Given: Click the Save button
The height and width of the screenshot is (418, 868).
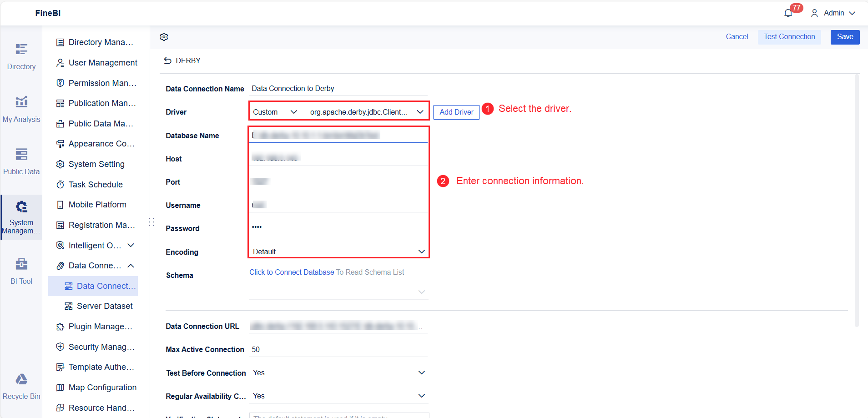Looking at the screenshot, I should click(x=845, y=37).
